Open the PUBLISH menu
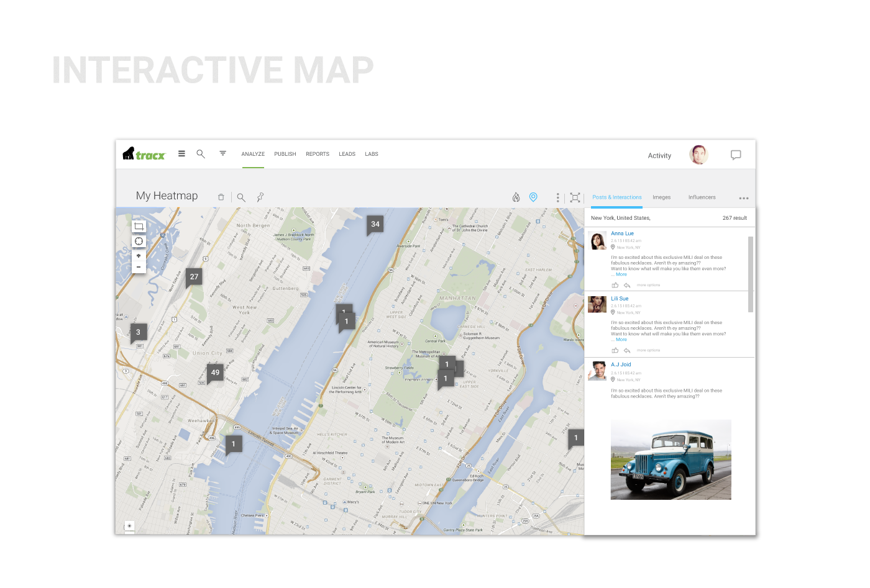The image size is (870, 588). pyautogui.click(x=285, y=154)
